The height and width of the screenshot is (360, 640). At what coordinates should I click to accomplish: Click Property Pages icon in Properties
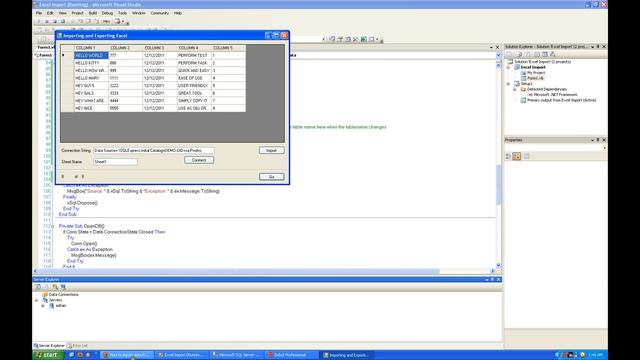pyautogui.click(x=527, y=156)
